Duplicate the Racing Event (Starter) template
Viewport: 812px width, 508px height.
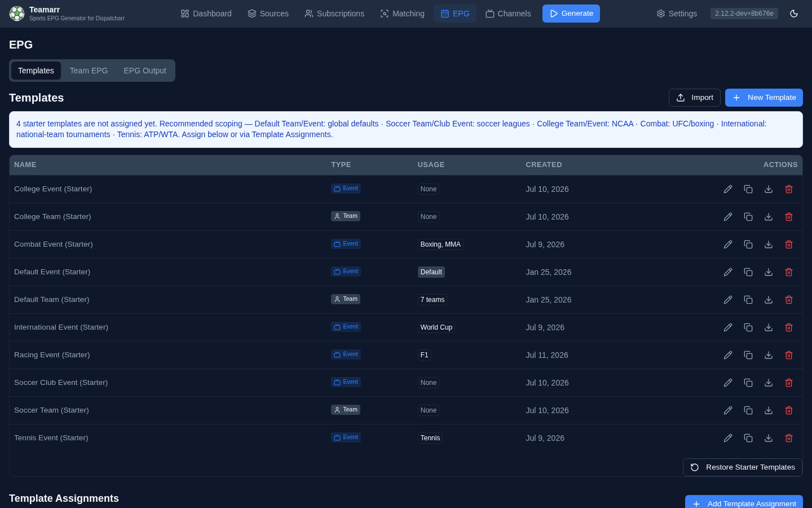(748, 355)
